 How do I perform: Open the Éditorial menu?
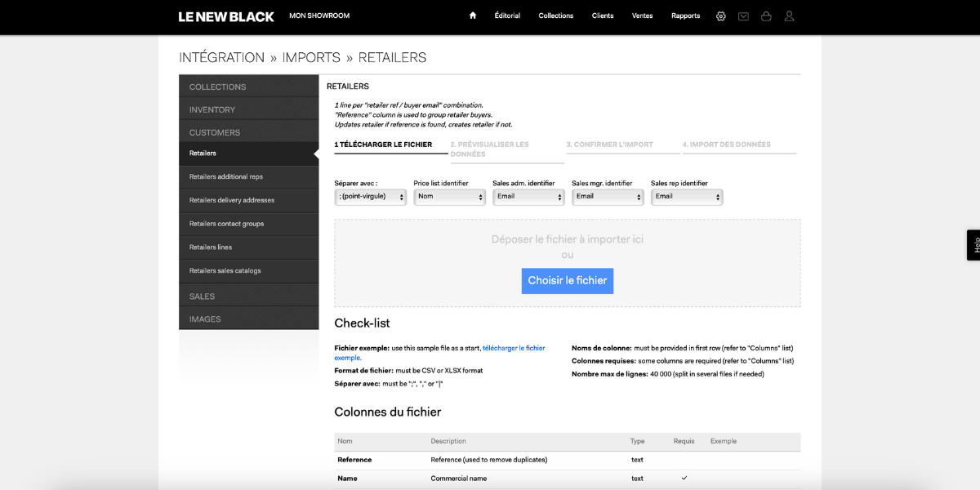click(x=507, y=16)
